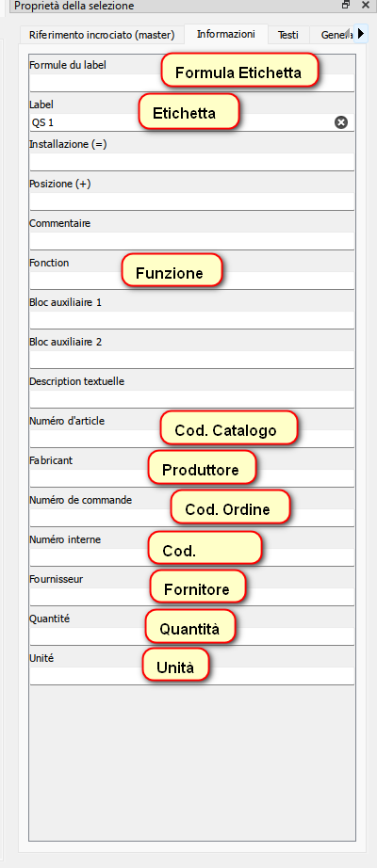Click the Description textuelle input field
377x868 pixels.
click(192, 400)
